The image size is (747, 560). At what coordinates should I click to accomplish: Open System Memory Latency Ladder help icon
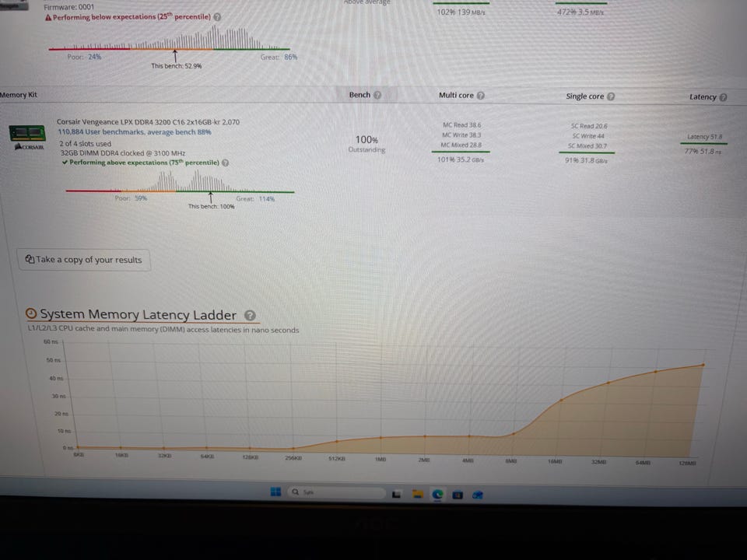point(250,315)
